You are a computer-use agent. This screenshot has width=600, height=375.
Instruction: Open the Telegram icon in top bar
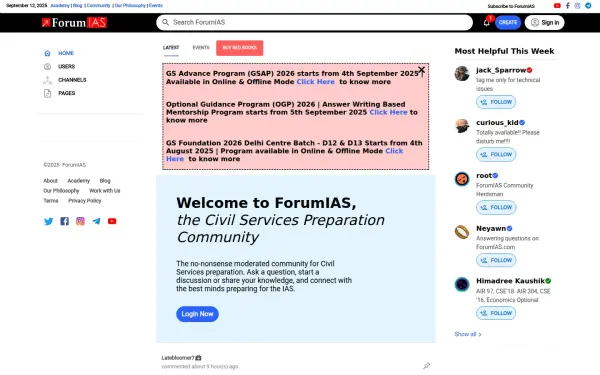pyautogui.click(x=588, y=6)
